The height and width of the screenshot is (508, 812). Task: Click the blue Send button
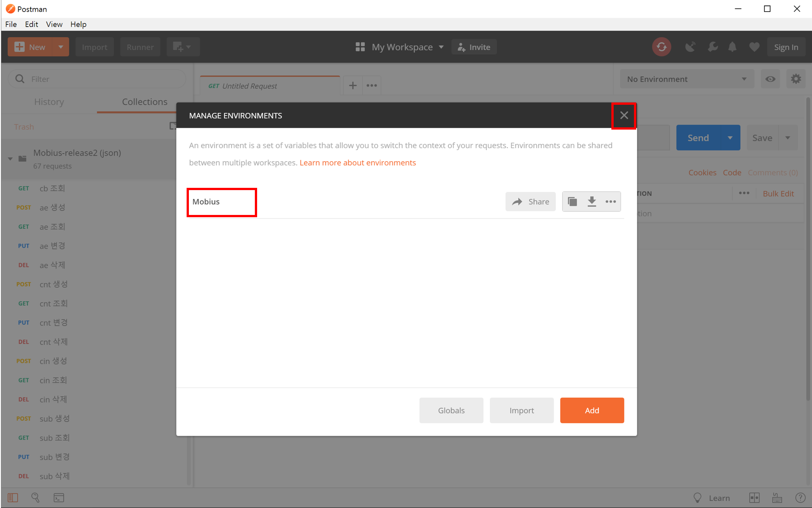click(699, 138)
